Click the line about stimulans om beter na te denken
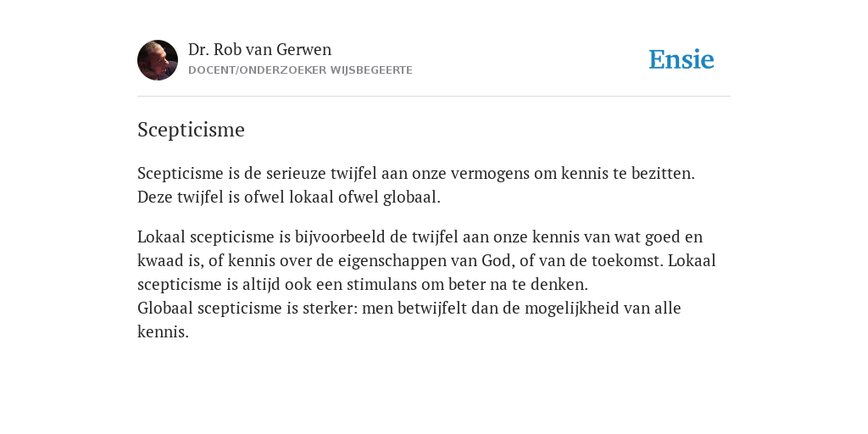868x434 pixels. point(363,285)
